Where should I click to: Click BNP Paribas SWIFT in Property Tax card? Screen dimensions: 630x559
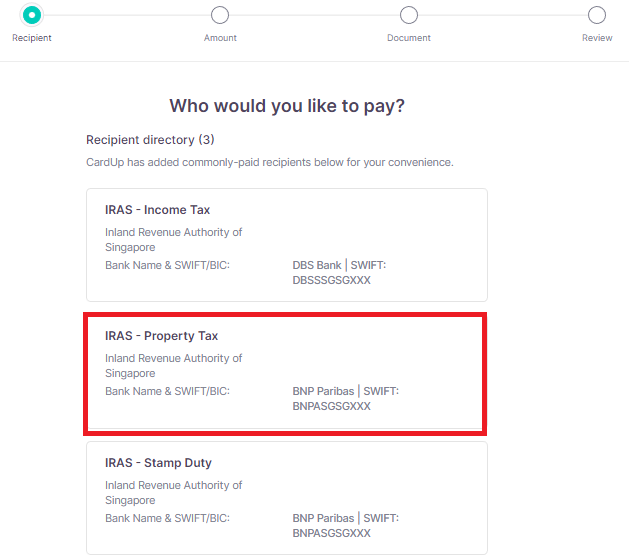click(344, 399)
